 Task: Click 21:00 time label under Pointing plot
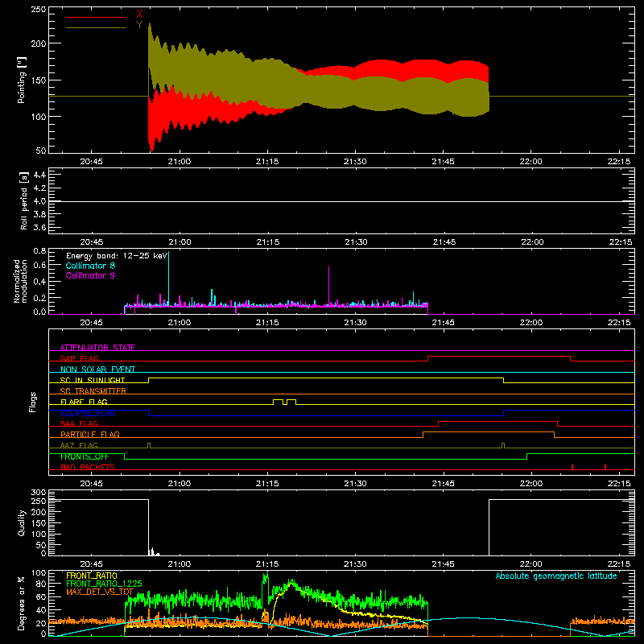(x=180, y=162)
